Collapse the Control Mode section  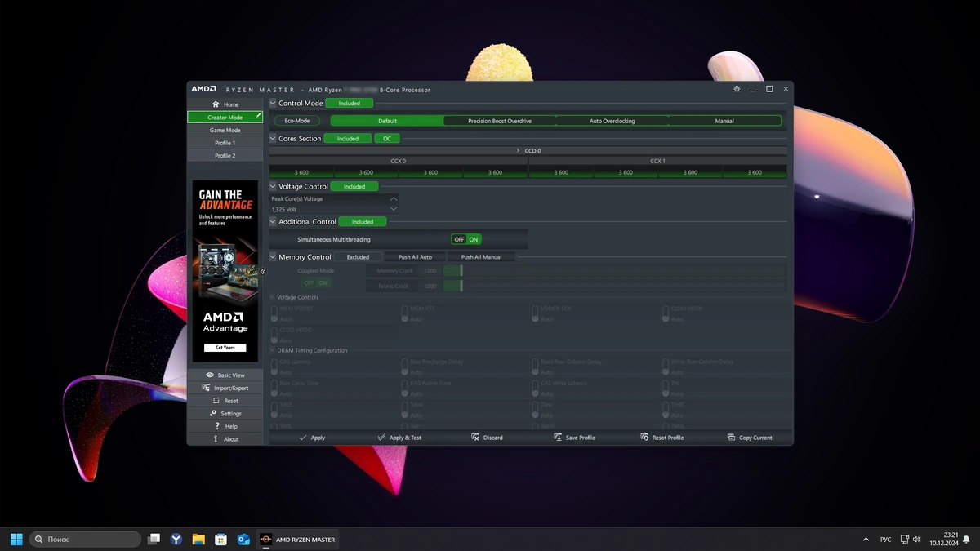[x=274, y=104]
